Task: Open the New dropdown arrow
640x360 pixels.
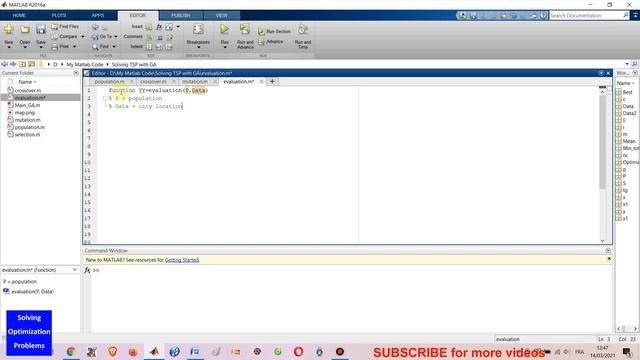Action: click(x=9, y=47)
